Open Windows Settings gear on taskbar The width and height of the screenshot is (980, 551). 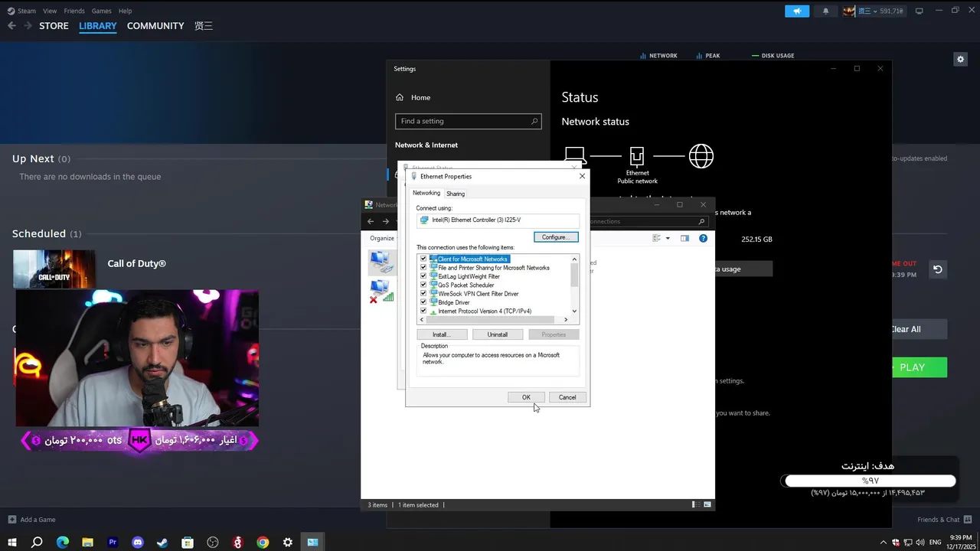point(288,543)
